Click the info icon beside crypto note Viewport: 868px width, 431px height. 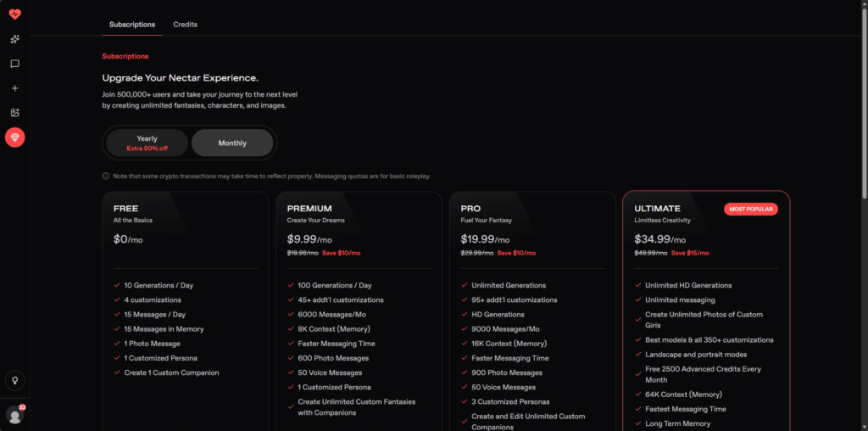106,176
